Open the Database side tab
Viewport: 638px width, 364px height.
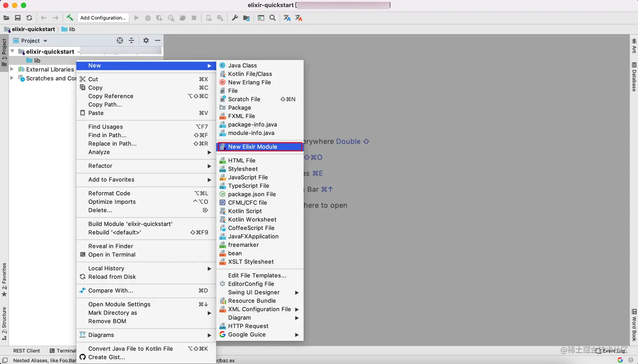coord(634,77)
